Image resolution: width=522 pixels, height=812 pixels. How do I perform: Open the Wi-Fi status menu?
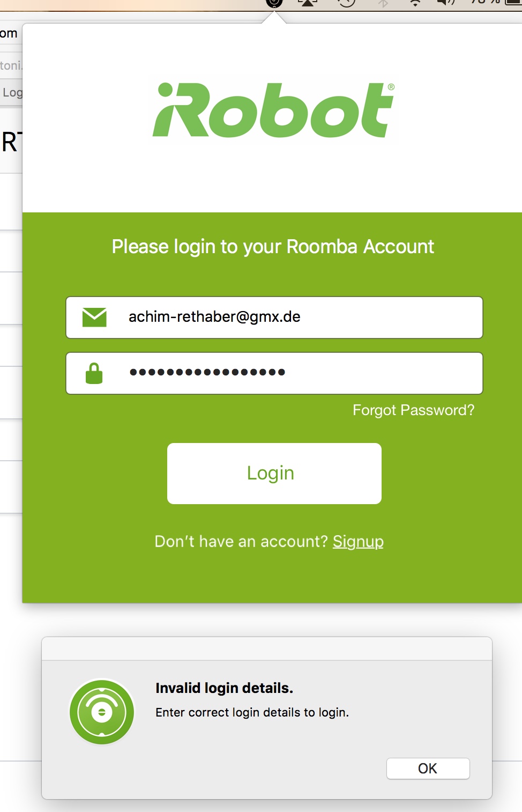[415, 3]
